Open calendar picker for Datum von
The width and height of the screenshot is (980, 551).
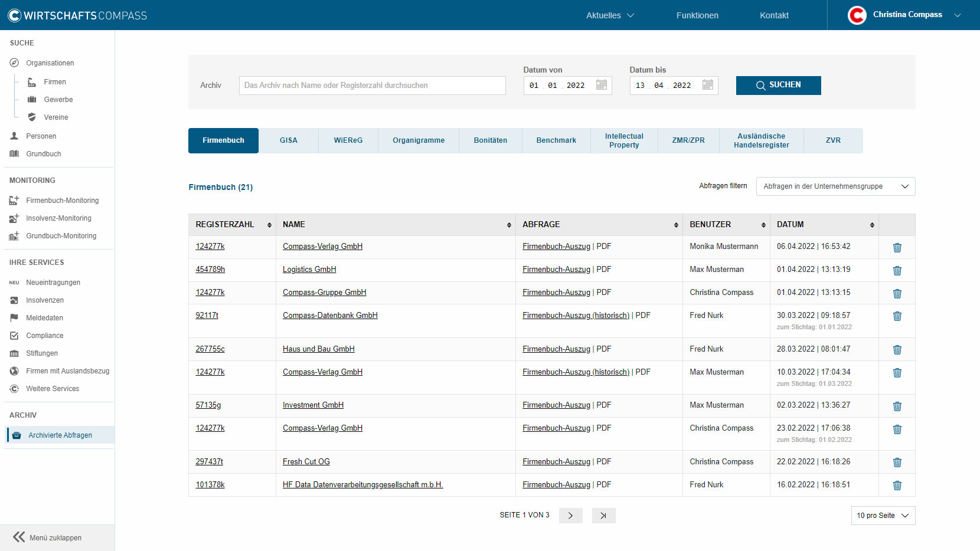pos(601,85)
